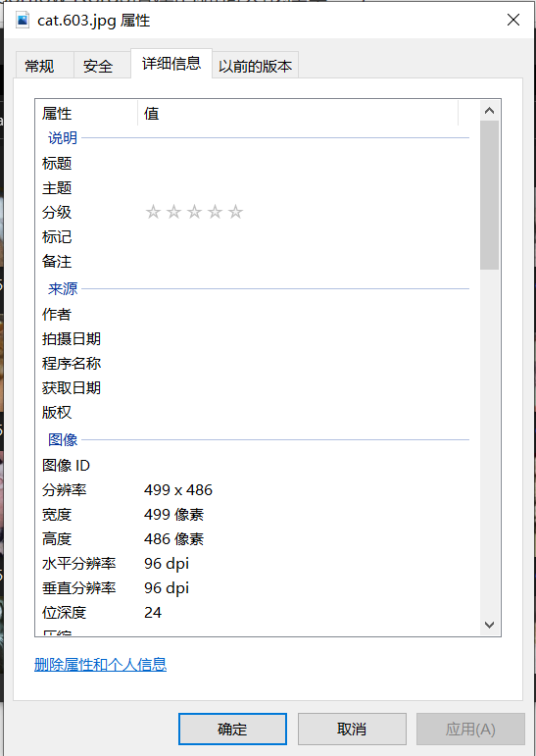
Task: Select the 程序名称 property row
Action: coord(253,364)
